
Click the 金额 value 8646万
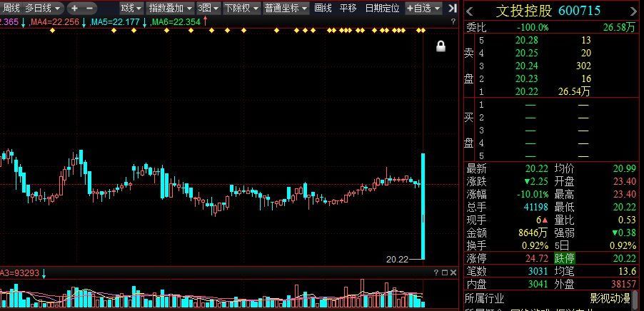(x=533, y=233)
